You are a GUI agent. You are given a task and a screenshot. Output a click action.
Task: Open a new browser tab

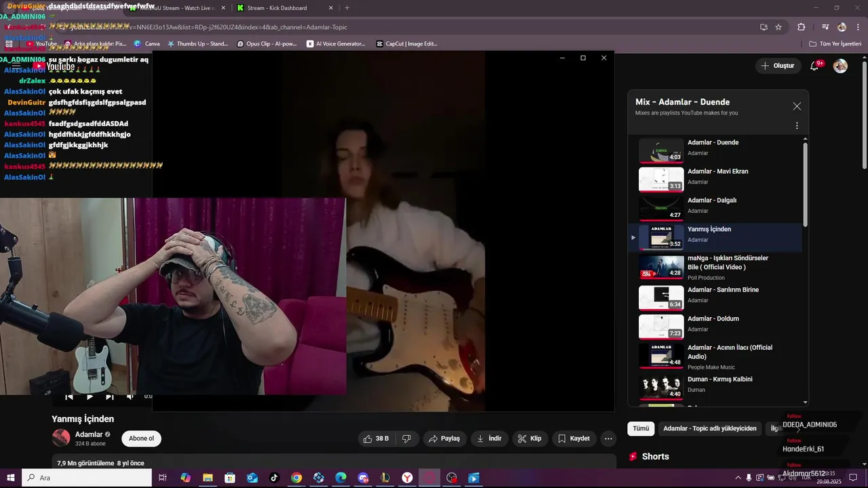point(347,8)
